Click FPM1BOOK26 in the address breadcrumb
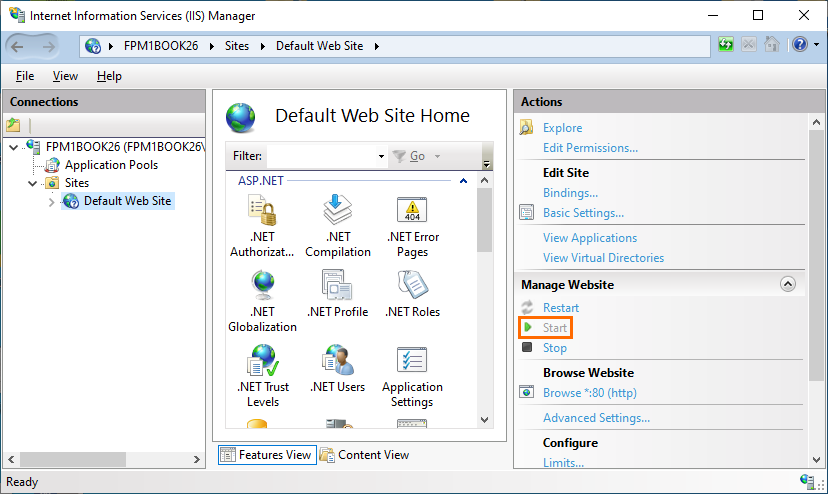Screen dimensions: 828x494 161,46
